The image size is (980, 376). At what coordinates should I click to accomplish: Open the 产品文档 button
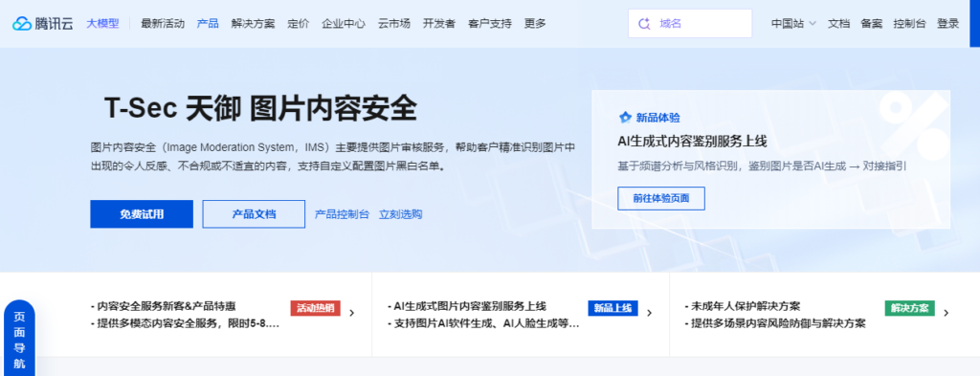coord(254,214)
